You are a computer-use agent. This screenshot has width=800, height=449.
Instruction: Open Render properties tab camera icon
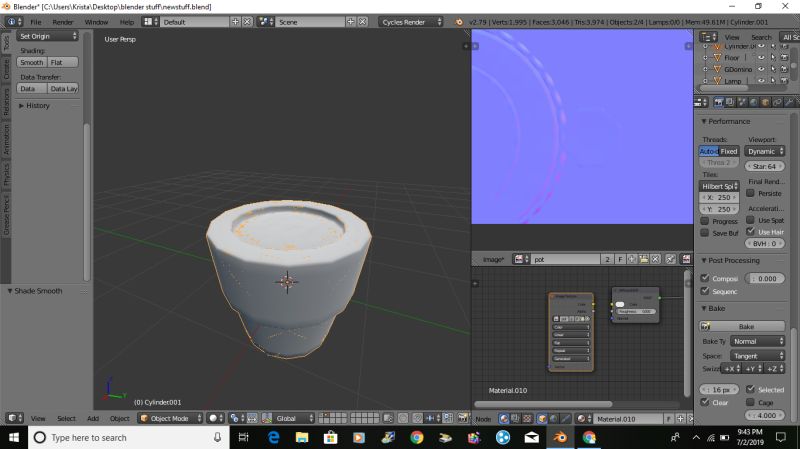718,102
